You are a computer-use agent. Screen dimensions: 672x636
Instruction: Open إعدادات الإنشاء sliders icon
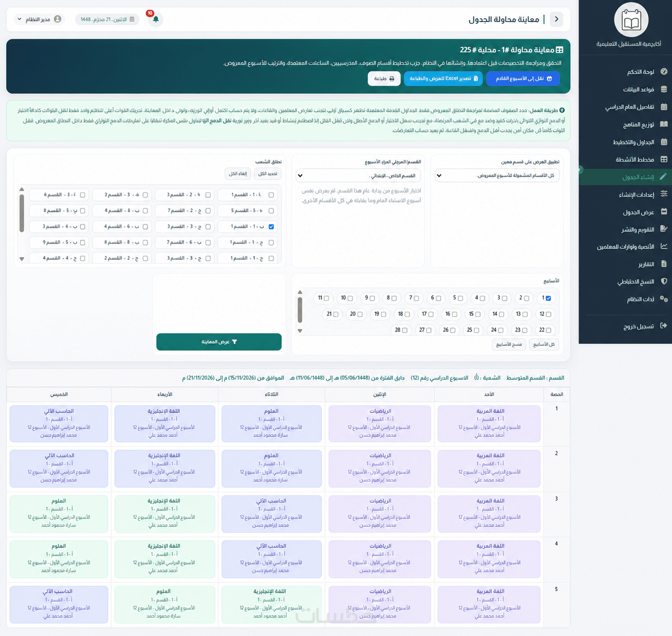(664, 194)
